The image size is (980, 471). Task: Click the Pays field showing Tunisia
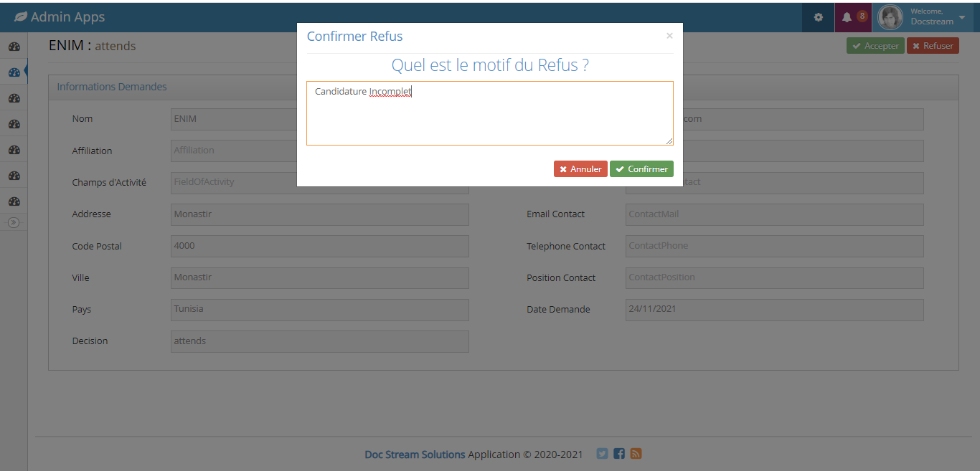(320, 310)
